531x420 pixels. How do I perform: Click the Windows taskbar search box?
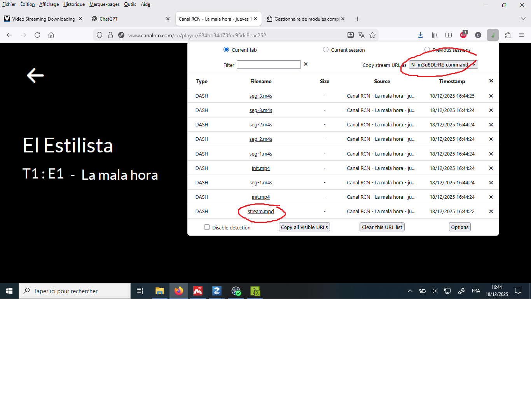pyautogui.click(x=75, y=291)
